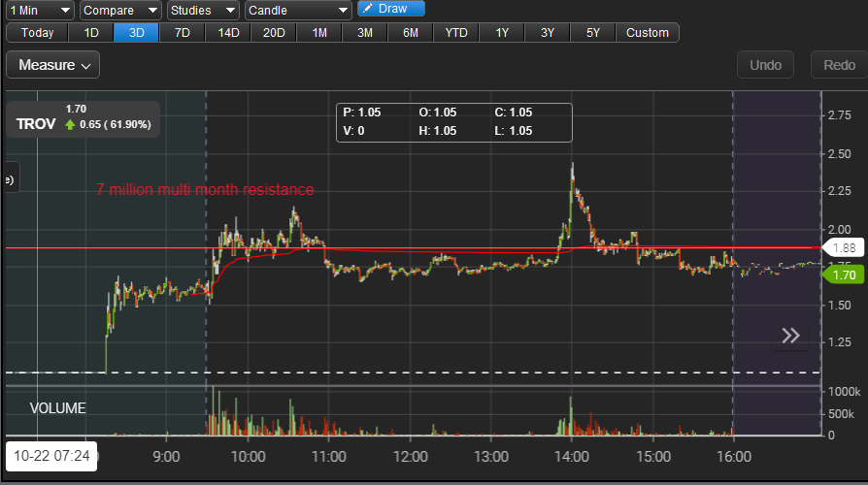Open the Studies dropdown

coord(203,10)
